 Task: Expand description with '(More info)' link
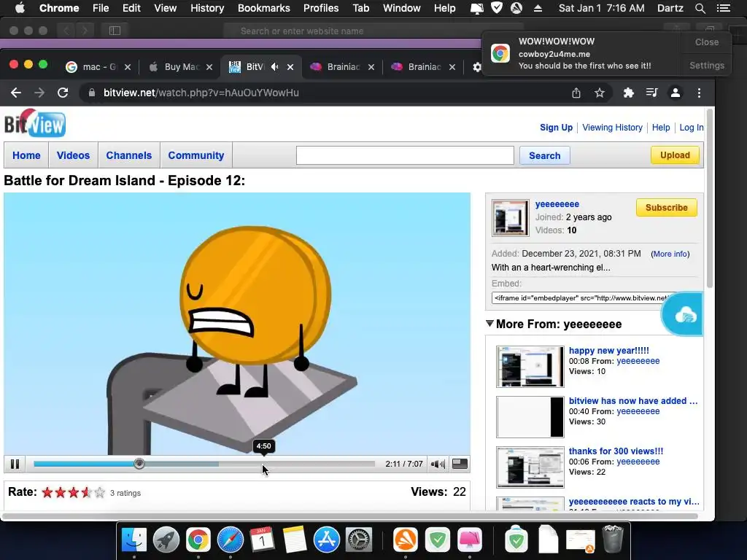[670, 254]
